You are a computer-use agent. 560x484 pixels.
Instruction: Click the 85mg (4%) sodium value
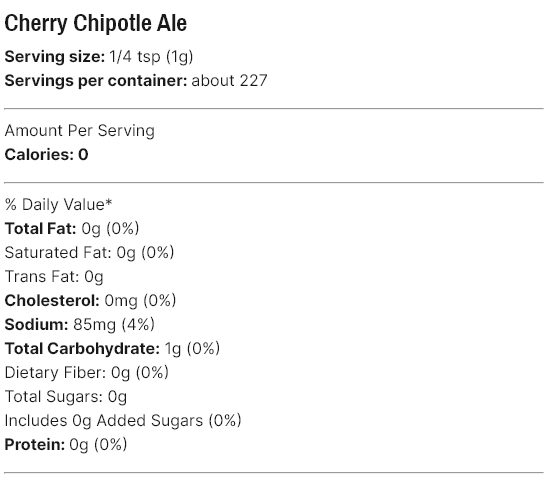(114, 325)
